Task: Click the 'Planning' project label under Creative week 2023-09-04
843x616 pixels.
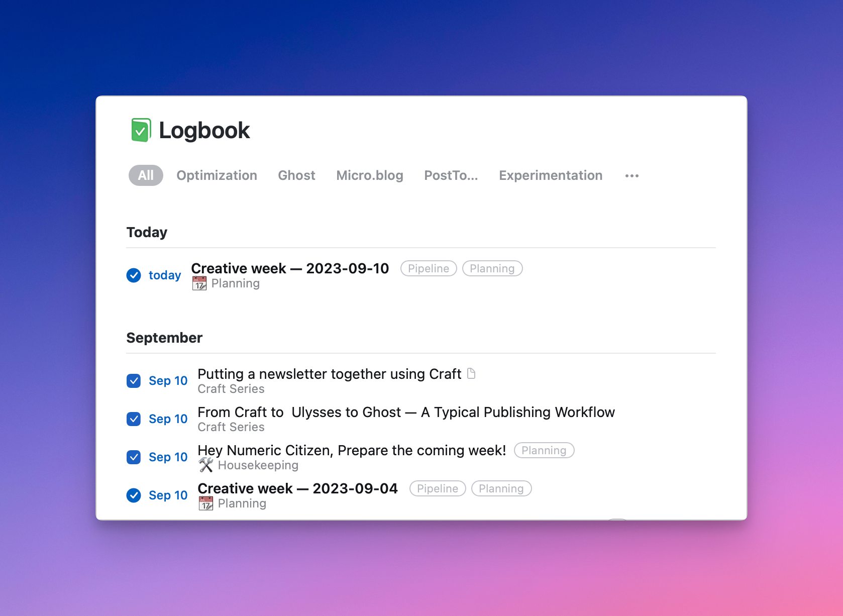Action: 242,503
